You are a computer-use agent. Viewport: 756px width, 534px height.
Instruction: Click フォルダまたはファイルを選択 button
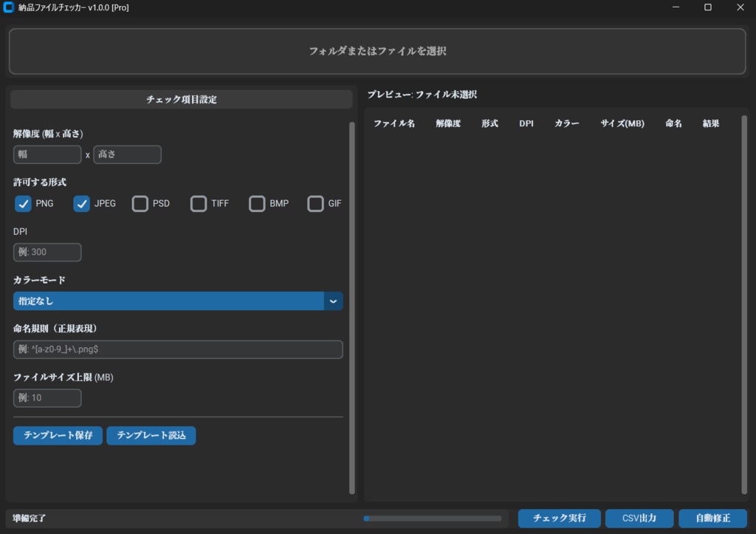(377, 51)
